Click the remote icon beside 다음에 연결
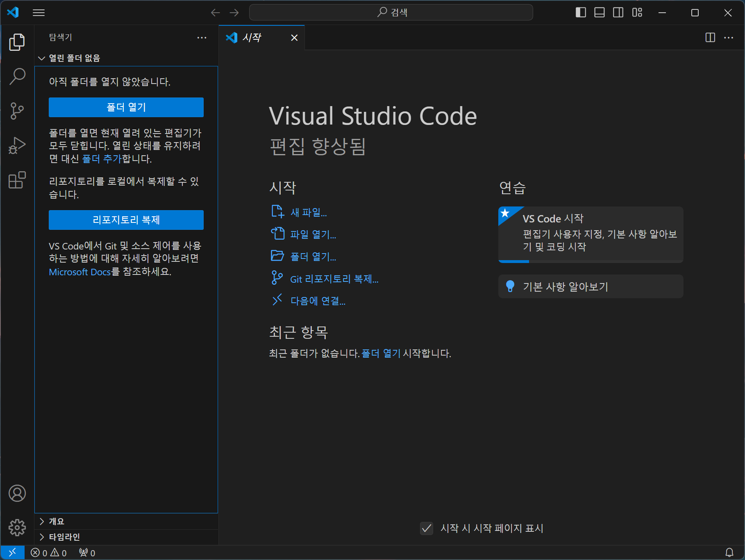This screenshot has height=560, width=745. point(277,299)
